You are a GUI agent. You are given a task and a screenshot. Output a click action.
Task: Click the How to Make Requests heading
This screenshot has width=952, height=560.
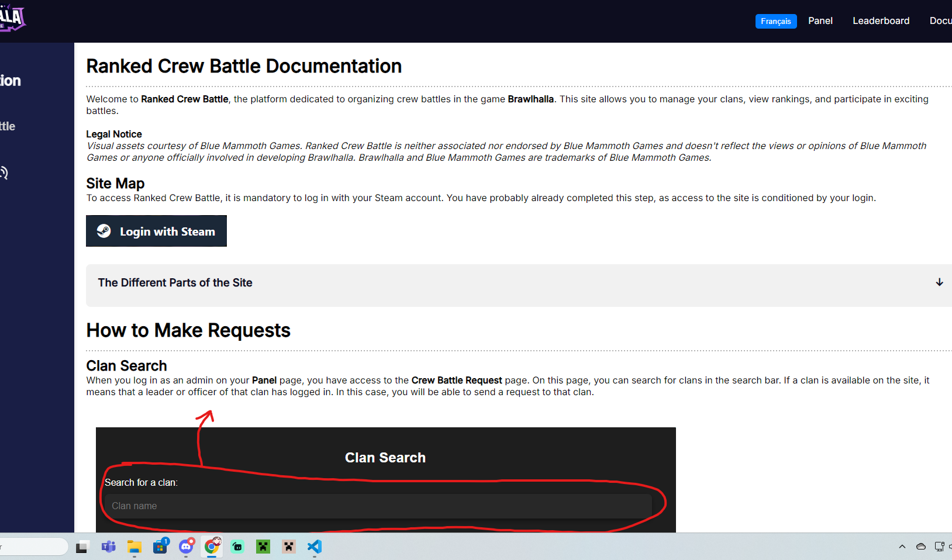click(188, 330)
